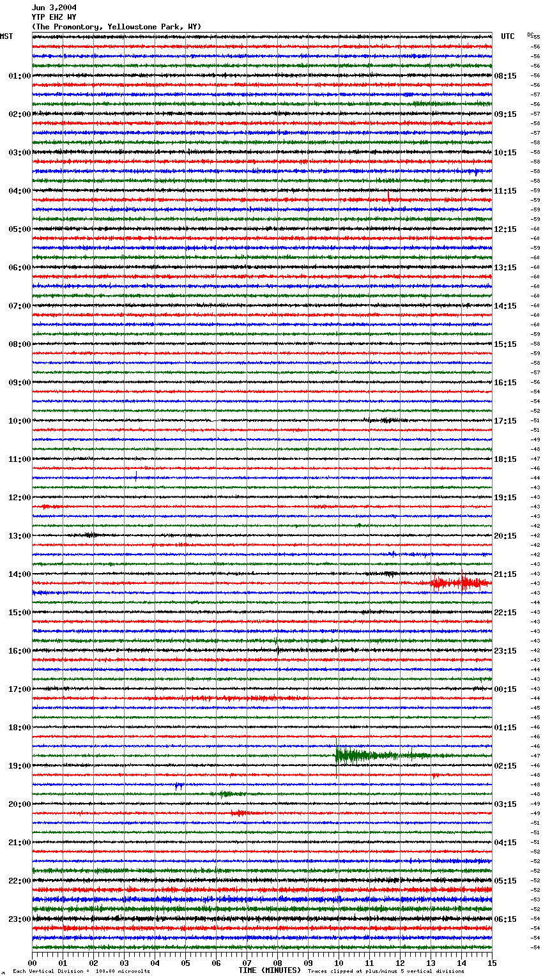The height and width of the screenshot is (980, 543).
Task: Select the 12:00 MST time label
Action: coord(19,498)
